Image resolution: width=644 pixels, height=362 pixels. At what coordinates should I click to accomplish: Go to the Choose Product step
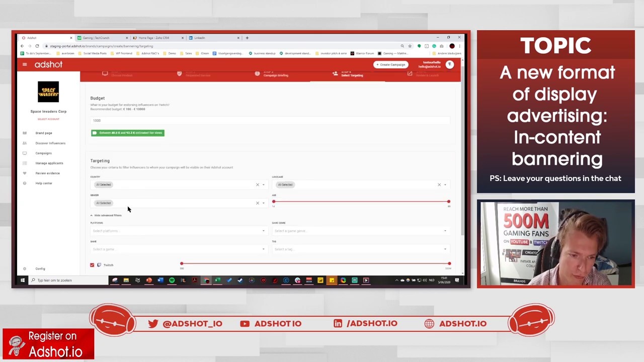pyautogui.click(x=118, y=74)
